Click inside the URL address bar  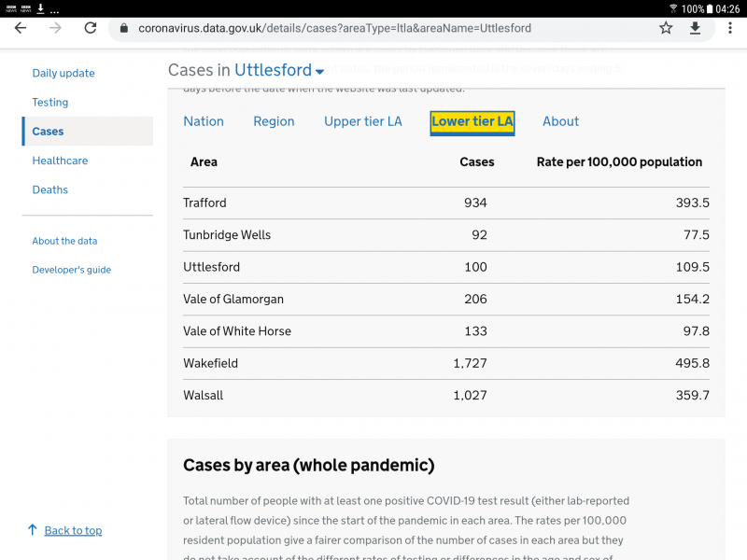(373, 29)
